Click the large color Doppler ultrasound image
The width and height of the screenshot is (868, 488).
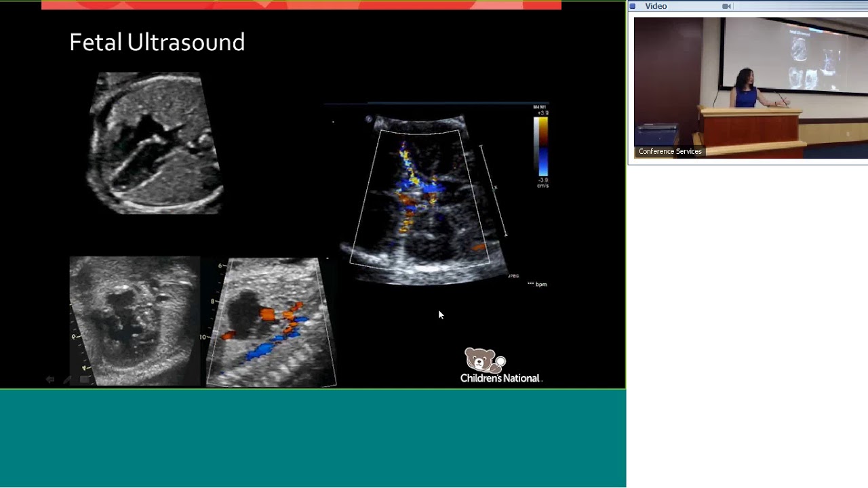click(x=425, y=200)
